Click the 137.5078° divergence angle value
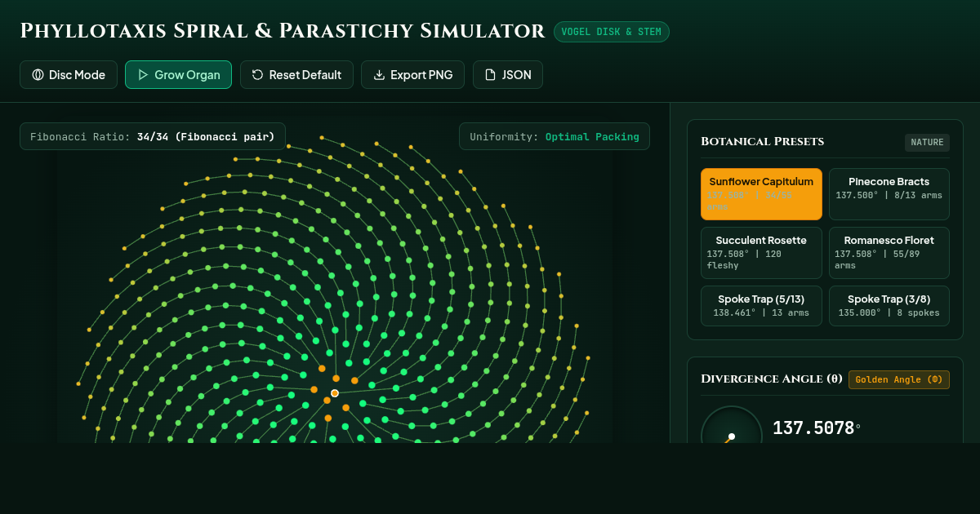This screenshot has height=514, width=980. 817,428
